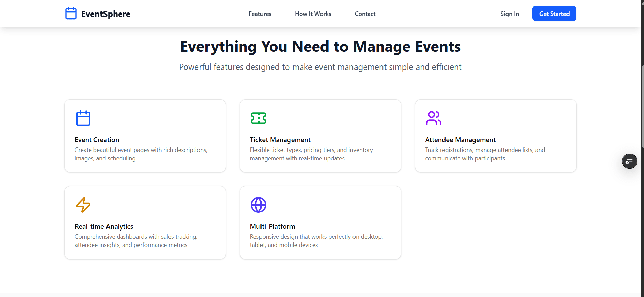Click the green Ticket Management ticket icon
Image resolution: width=644 pixels, height=297 pixels.
[x=258, y=118]
